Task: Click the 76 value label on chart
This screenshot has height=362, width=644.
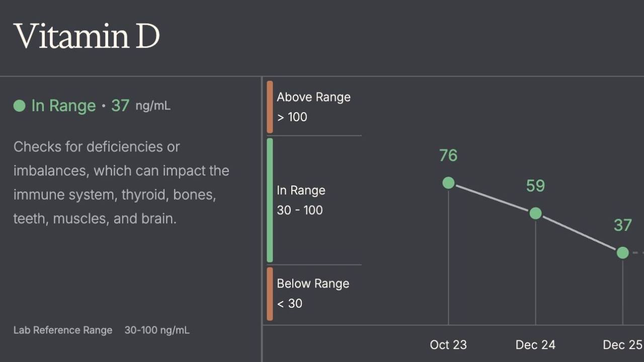Action: tap(448, 156)
